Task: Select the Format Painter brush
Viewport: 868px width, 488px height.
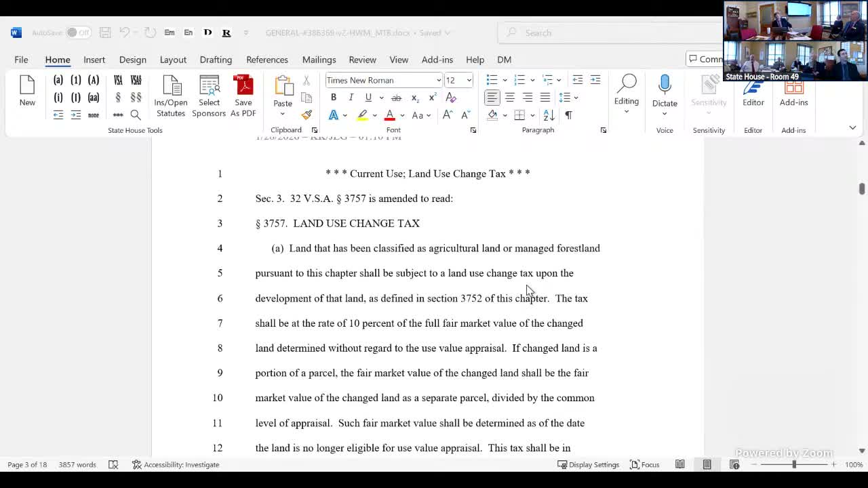Action: click(x=307, y=115)
